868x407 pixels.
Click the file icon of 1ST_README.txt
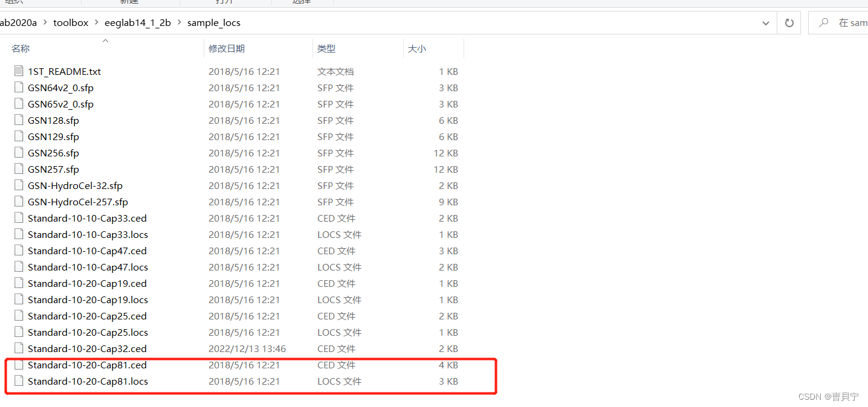coord(18,71)
